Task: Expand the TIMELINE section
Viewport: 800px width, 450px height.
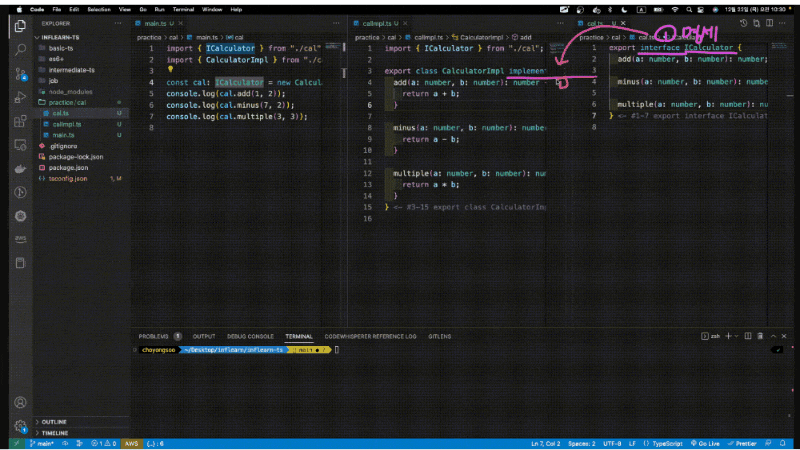Action: click(56, 432)
